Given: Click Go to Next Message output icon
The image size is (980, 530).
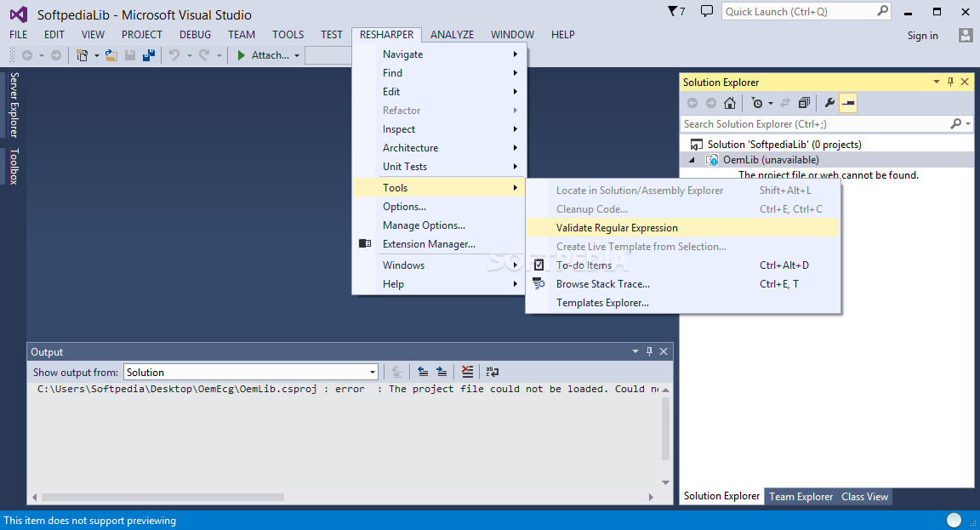Looking at the screenshot, I should click(442, 372).
